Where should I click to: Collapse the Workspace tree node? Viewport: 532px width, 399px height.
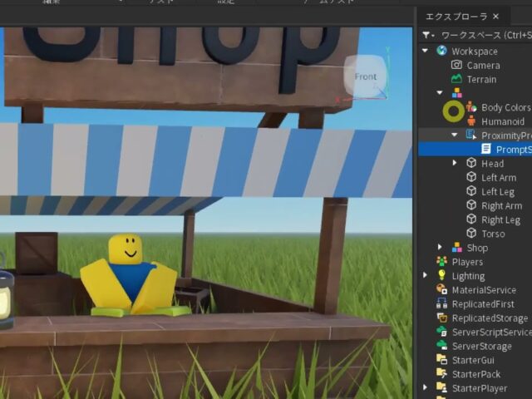click(x=425, y=51)
